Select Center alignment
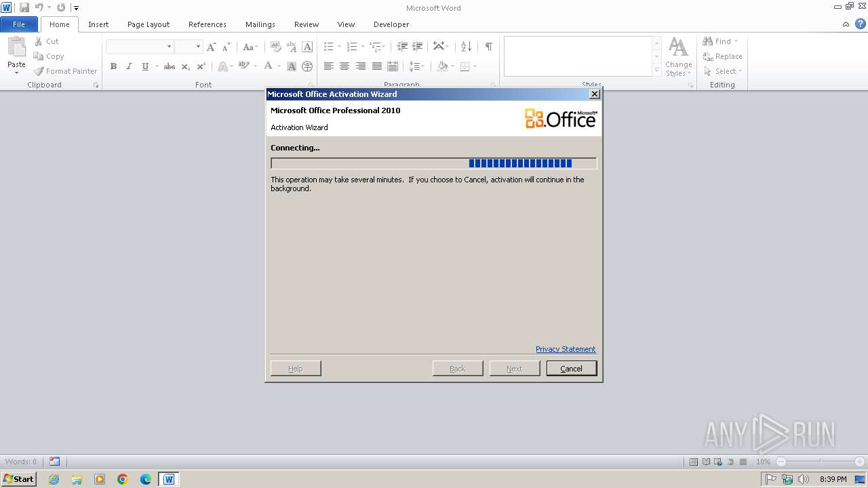 [344, 66]
